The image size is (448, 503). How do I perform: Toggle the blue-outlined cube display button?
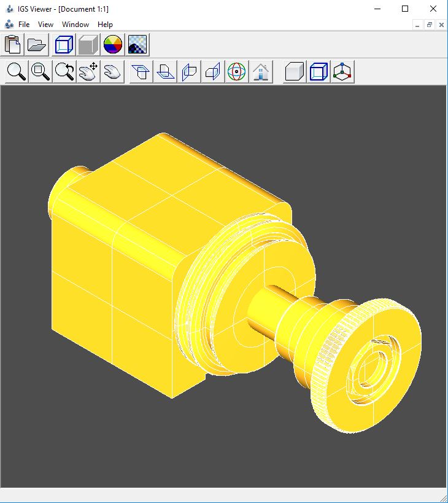coord(319,72)
